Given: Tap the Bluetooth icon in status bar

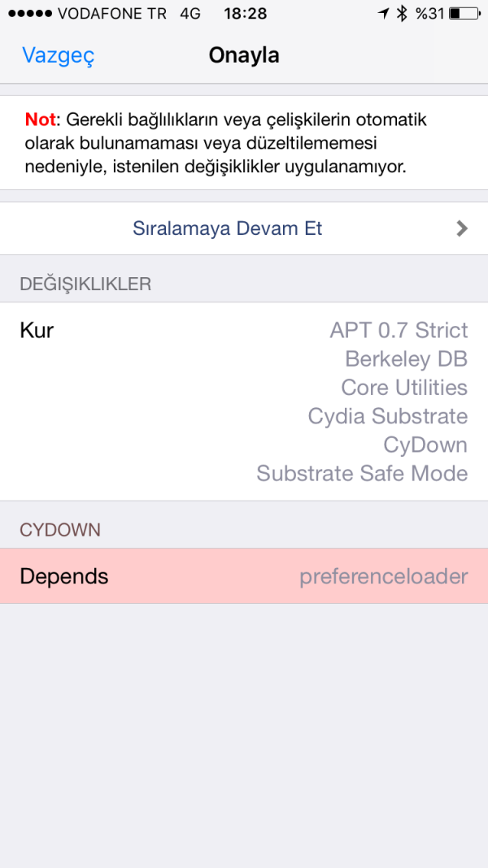Looking at the screenshot, I should coord(402,14).
